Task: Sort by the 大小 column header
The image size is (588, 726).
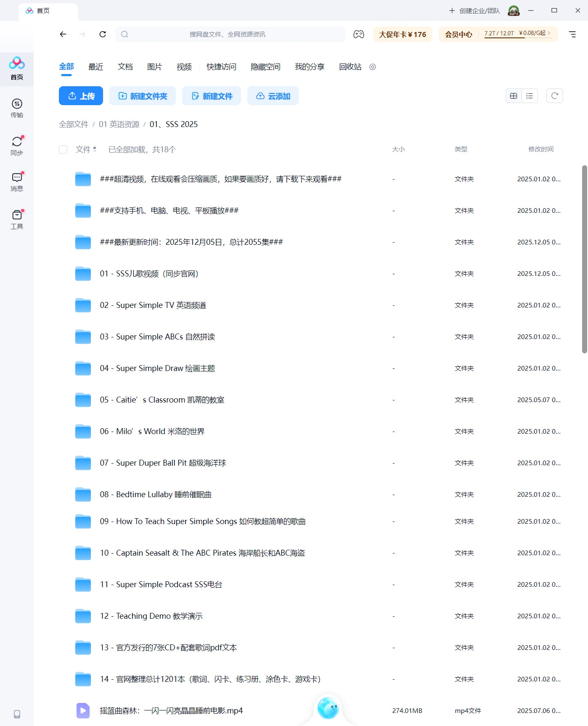Action: (398, 149)
